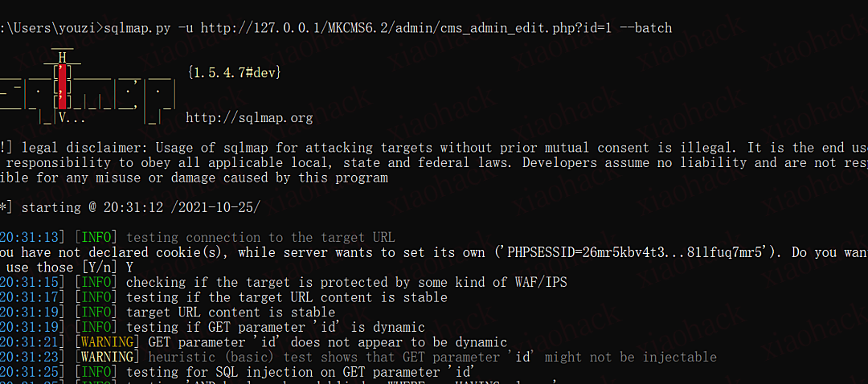868x384 pixels.
Task: Click the 'testing if GET parameter id is dynamic' line
Action: (x=275, y=327)
